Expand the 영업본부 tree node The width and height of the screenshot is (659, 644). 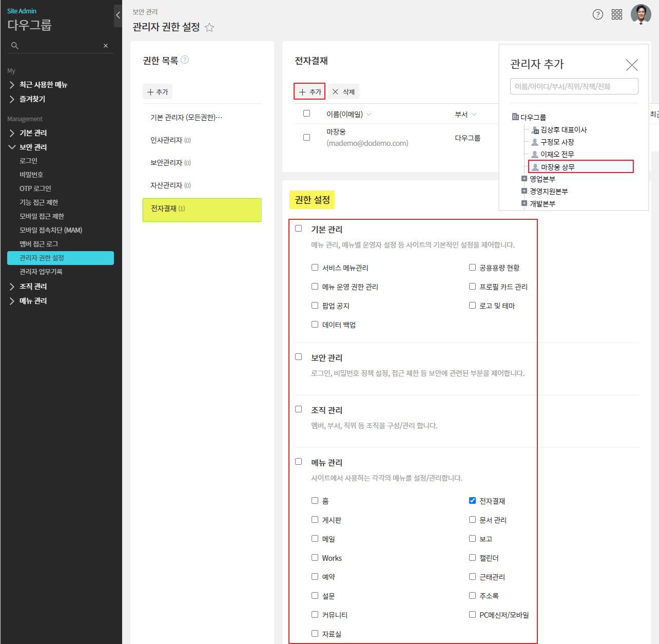[x=524, y=179]
